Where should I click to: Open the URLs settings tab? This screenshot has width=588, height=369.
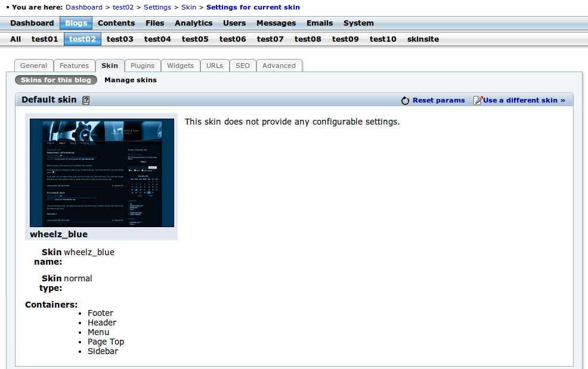(215, 66)
